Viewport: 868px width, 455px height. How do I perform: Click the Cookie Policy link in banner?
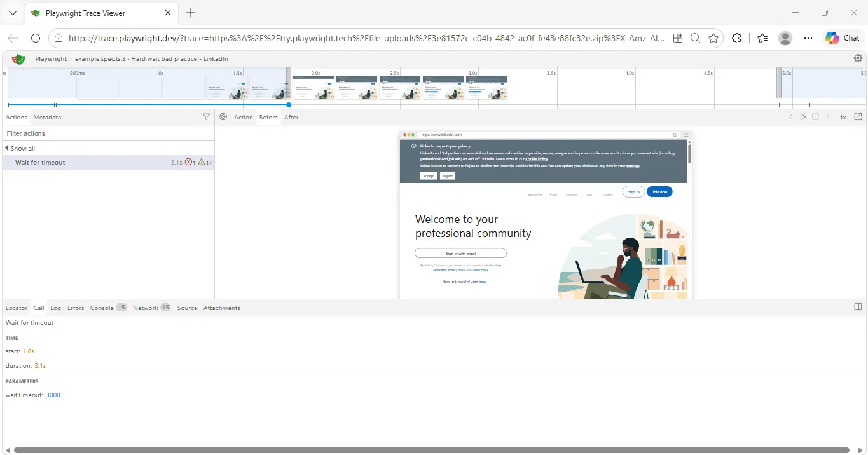click(536, 159)
